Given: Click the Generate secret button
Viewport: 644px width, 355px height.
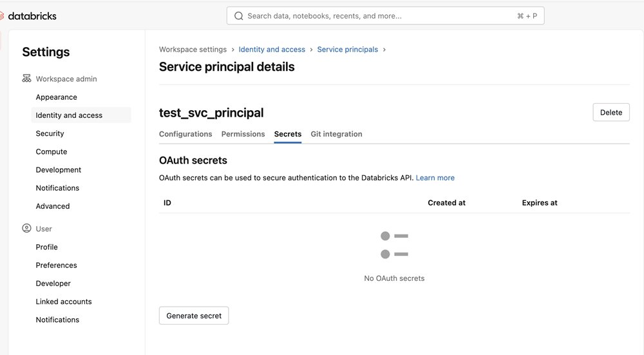Looking at the screenshot, I should pyautogui.click(x=194, y=316).
